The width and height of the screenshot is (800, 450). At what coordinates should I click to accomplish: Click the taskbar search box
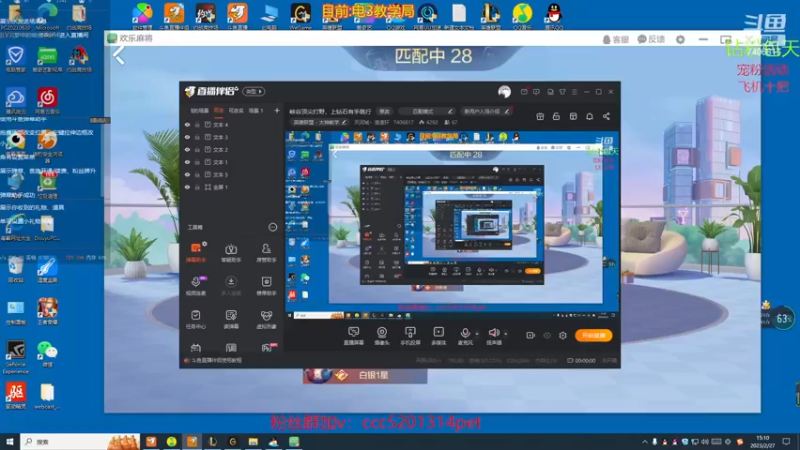[80, 441]
